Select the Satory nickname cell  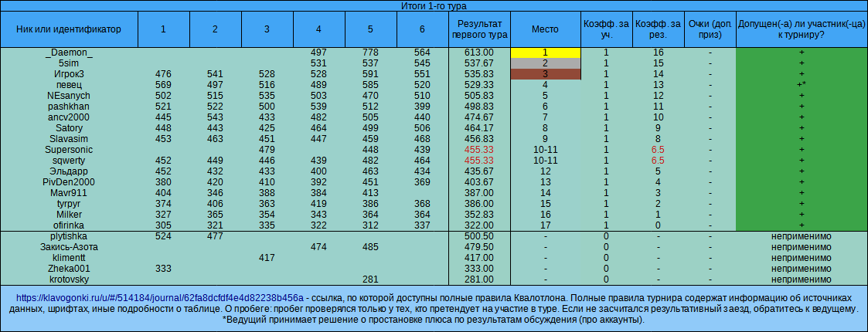(69, 128)
